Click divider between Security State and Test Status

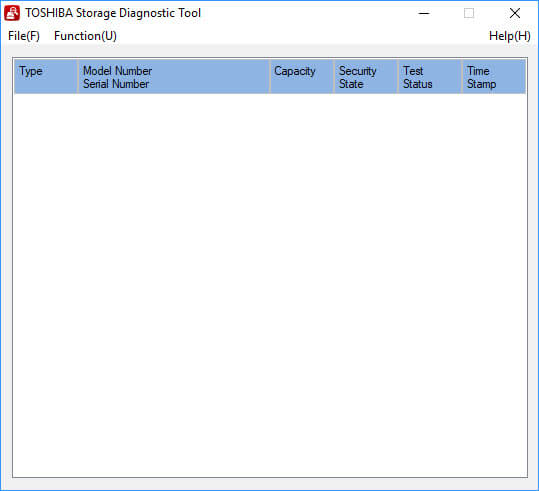point(398,76)
